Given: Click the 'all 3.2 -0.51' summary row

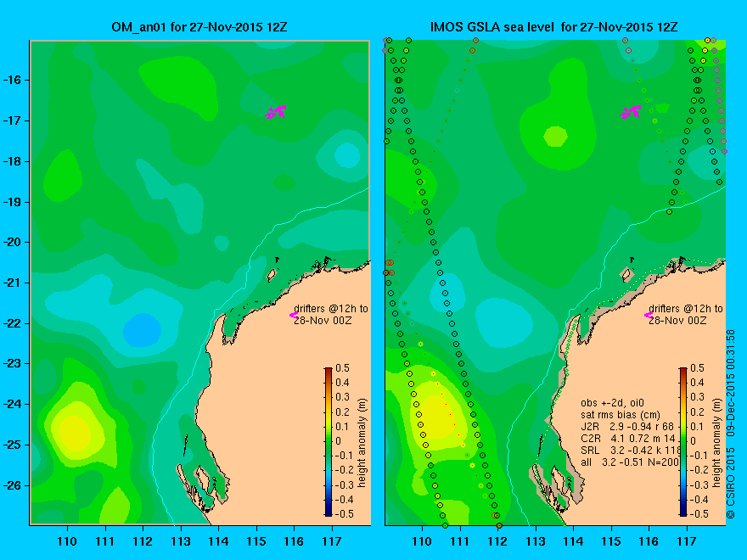Looking at the screenshot, I should coord(630,462).
